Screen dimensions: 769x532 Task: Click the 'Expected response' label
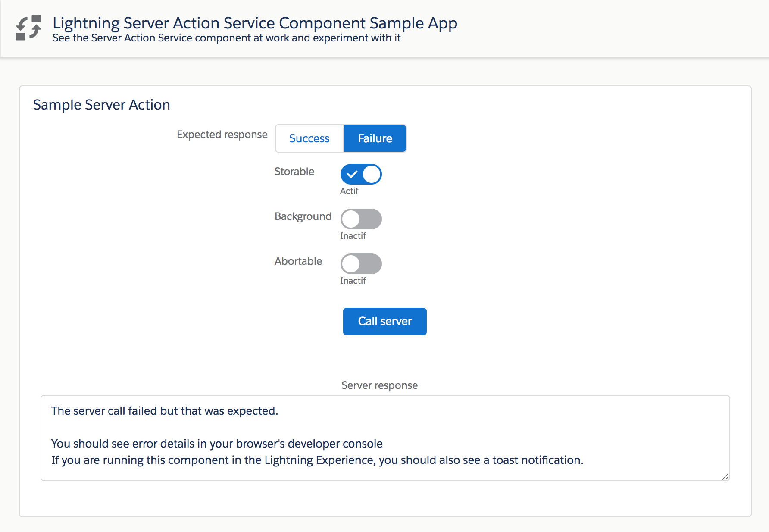[x=222, y=135]
